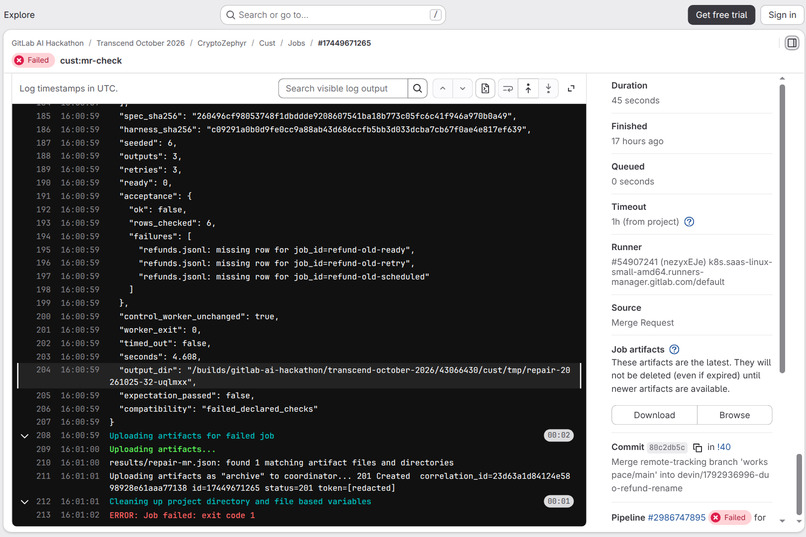Collapse the Uploading artifacts for failed job section
The height and width of the screenshot is (537, 806).
24,436
